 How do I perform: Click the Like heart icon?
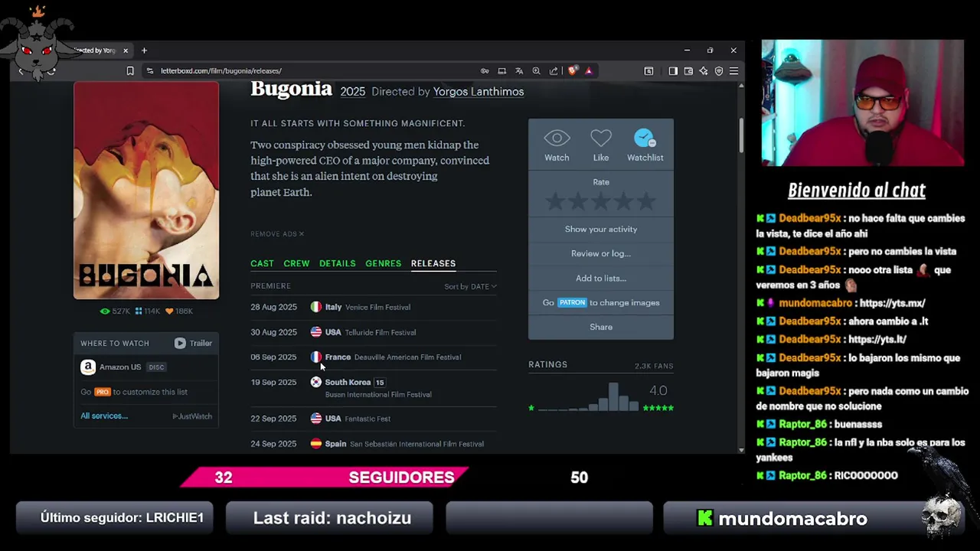(x=601, y=138)
